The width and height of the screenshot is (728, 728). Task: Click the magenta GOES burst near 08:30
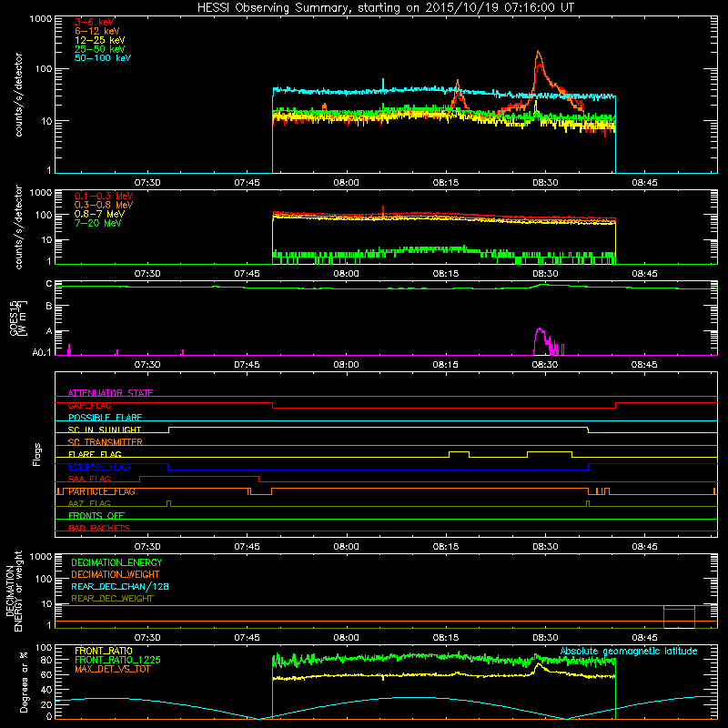(x=540, y=329)
